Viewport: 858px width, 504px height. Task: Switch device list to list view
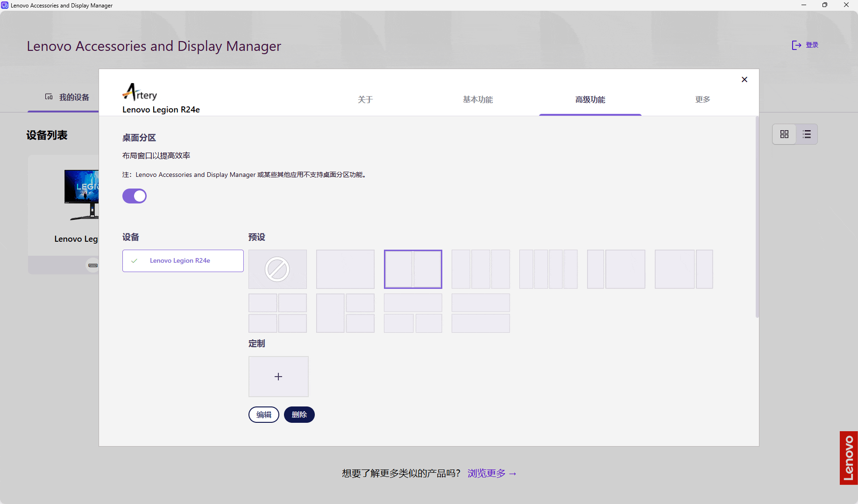coord(807,134)
